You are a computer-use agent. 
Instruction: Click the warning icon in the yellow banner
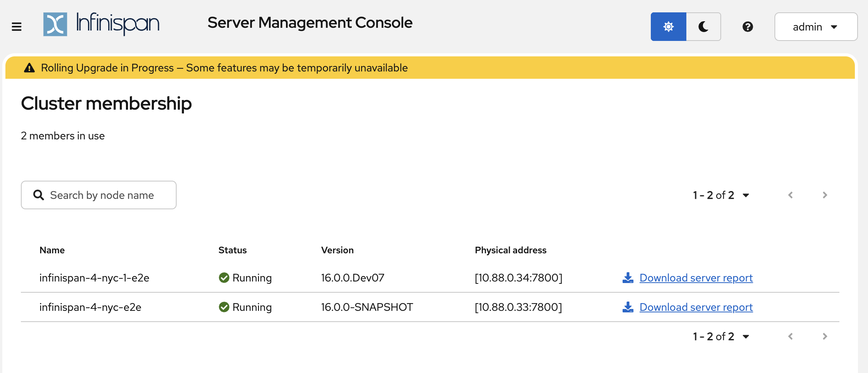coord(29,67)
